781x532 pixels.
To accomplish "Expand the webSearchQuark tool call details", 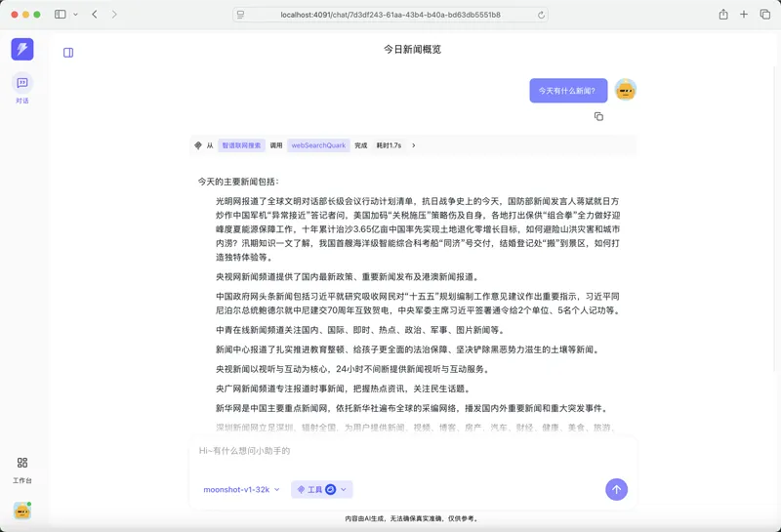I will (x=413, y=145).
